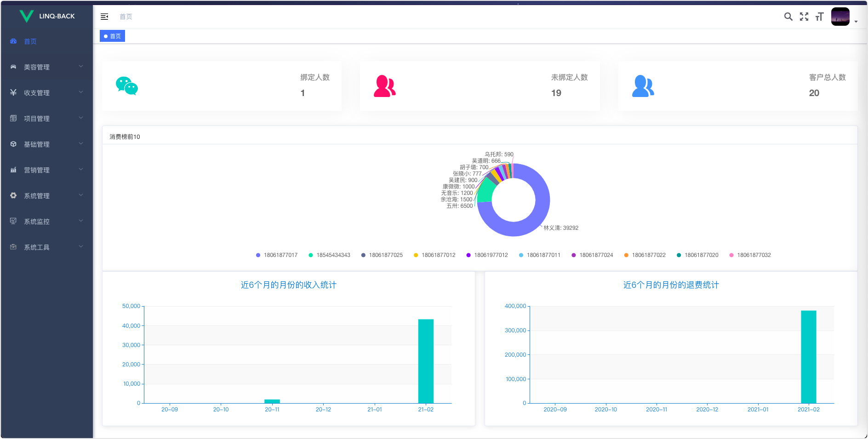Expand 收支管理 menu chevron

pos(81,92)
